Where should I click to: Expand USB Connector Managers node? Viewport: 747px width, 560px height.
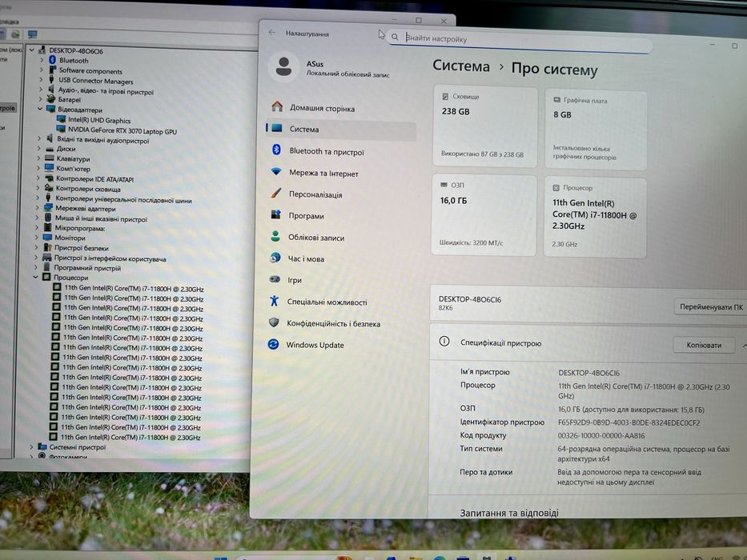tap(42, 80)
